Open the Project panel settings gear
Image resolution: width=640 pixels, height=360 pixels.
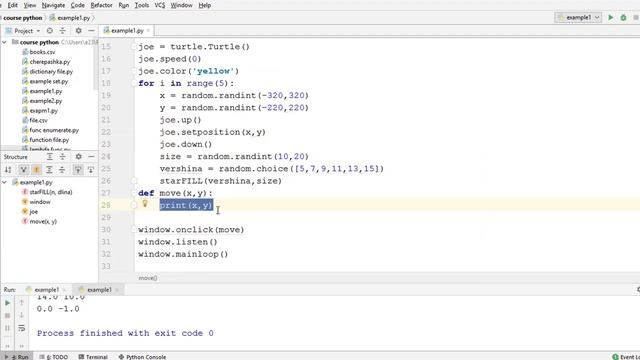tap(78, 31)
